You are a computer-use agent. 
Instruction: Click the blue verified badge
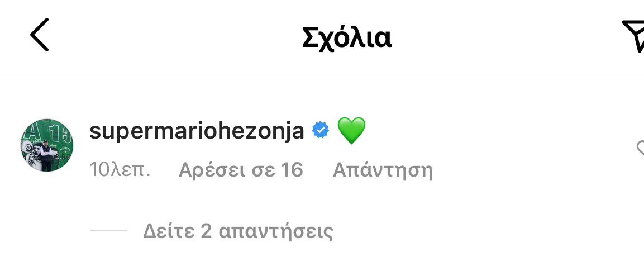pyautogui.click(x=321, y=130)
